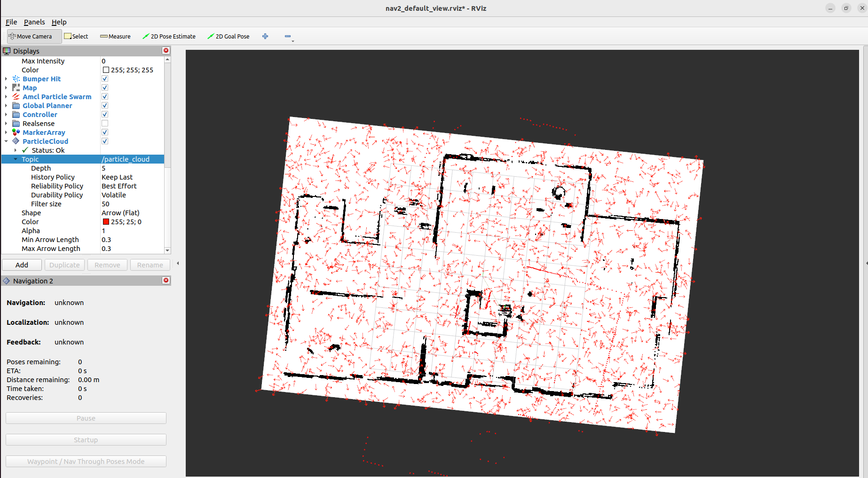Collapse the Topic property expander

pyautogui.click(x=16, y=159)
